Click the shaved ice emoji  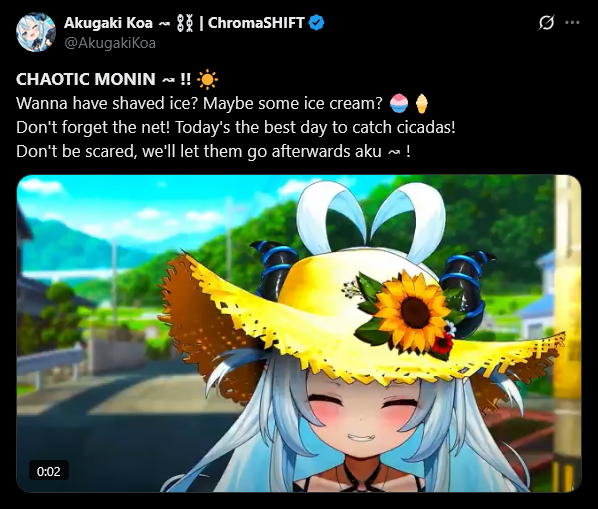pos(399,103)
